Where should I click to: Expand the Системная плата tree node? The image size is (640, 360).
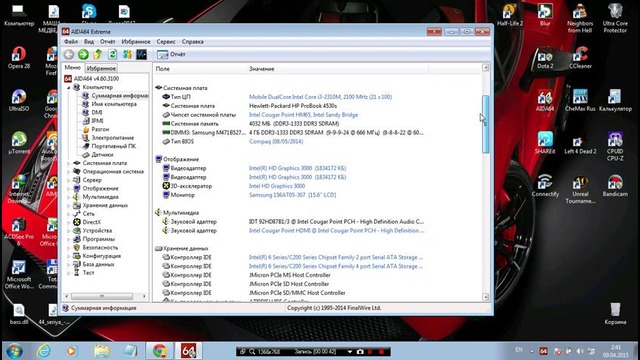click(69, 163)
